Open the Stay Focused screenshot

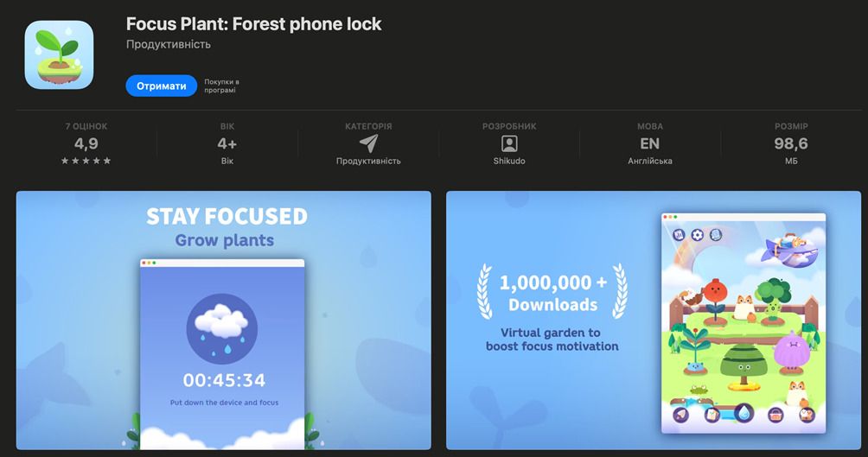tap(224, 321)
